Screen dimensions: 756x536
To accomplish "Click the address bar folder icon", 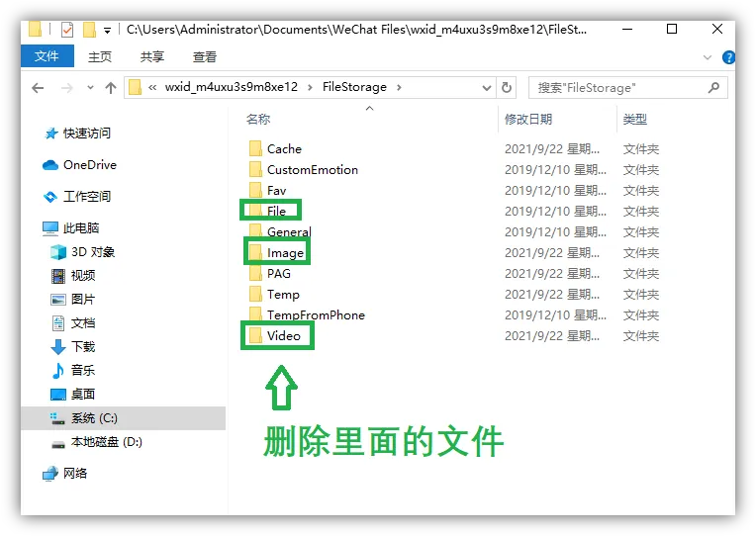I will (136, 87).
